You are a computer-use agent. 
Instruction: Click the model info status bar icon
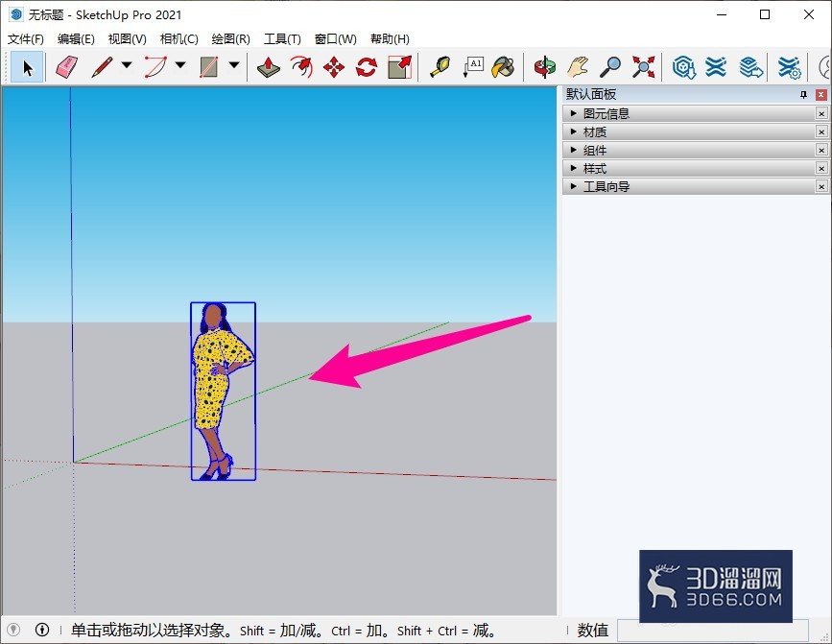coord(42,630)
